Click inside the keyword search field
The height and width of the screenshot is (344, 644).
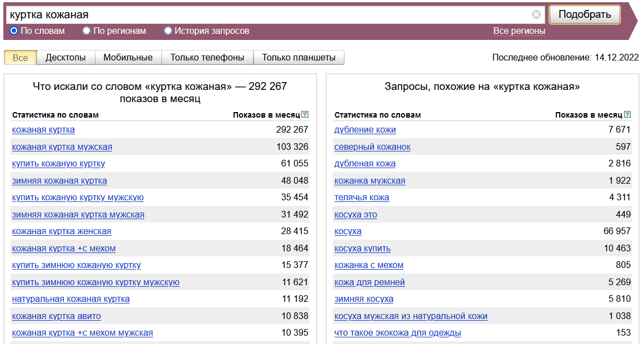tap(222, 13)
